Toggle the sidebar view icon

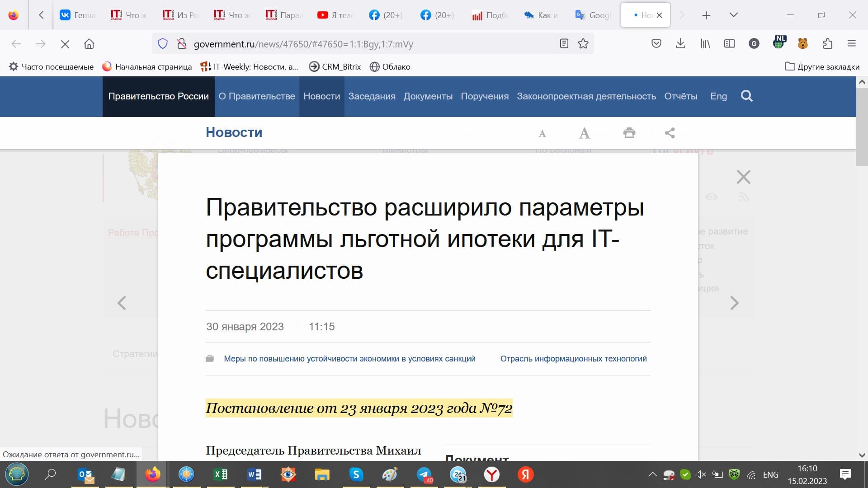pos(729,44)
